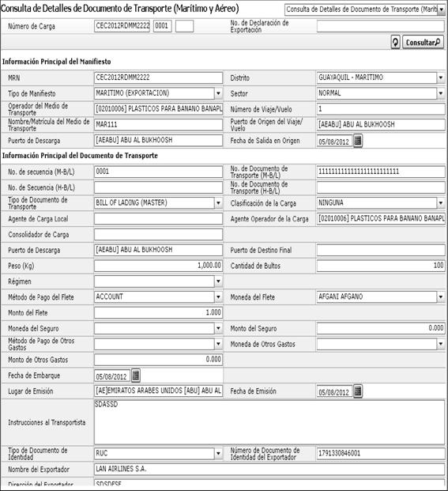Click Puerto de Destino Final field
Viewport: 448px width, 491px height.
pos(381,250)
